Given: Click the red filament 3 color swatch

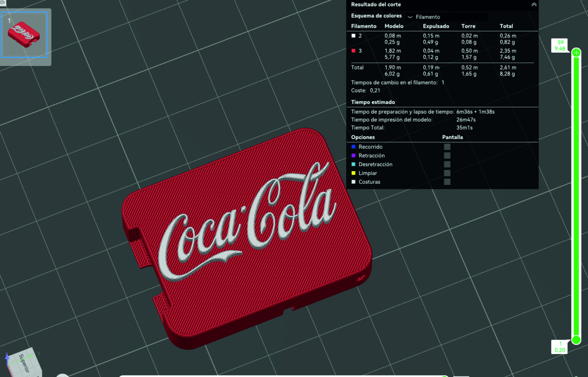Looking at the screenshot, I should (353, 51).
